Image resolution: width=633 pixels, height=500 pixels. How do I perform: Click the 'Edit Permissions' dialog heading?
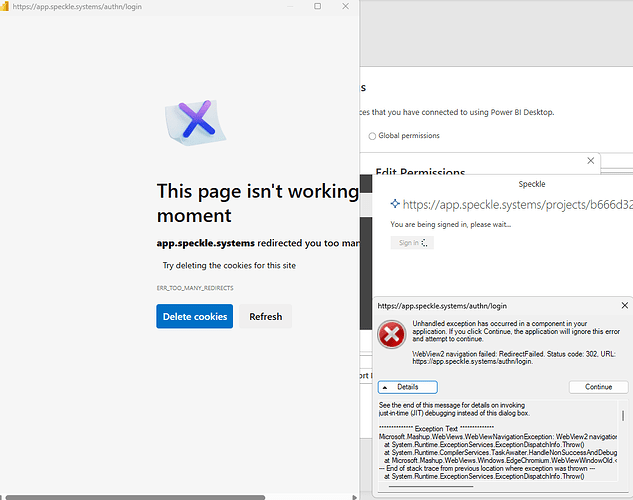[x=420, y=171]
